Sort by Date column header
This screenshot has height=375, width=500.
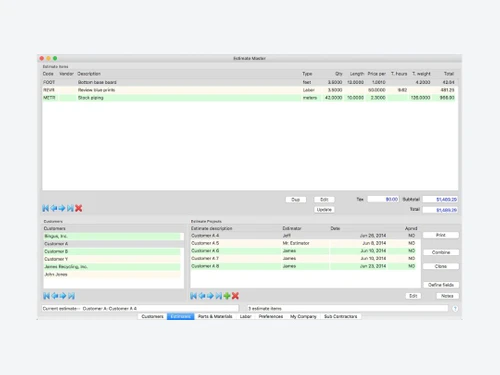335,229
